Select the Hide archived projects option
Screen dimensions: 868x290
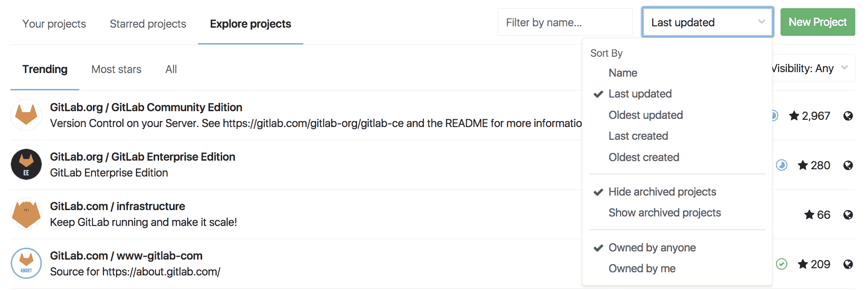point(662,192)
